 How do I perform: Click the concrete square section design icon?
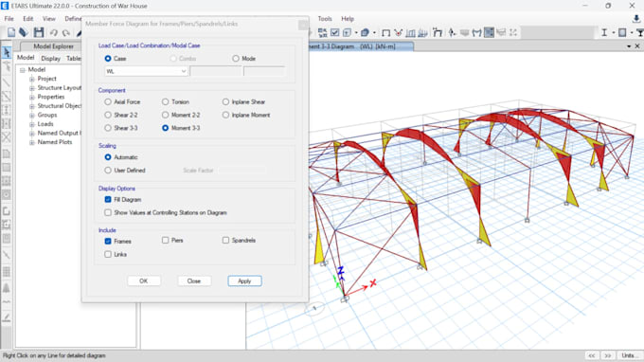(x=622, y=32)
